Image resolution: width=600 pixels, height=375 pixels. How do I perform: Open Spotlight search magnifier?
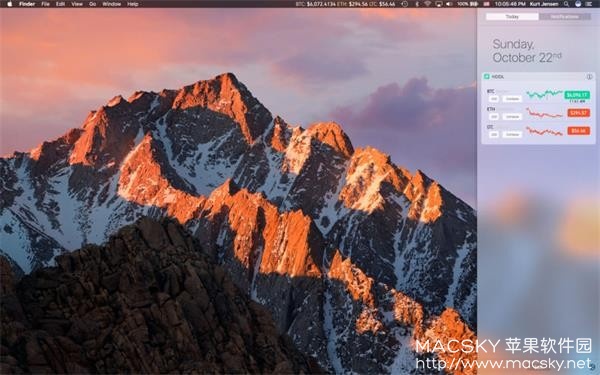[x=566, y=4]
